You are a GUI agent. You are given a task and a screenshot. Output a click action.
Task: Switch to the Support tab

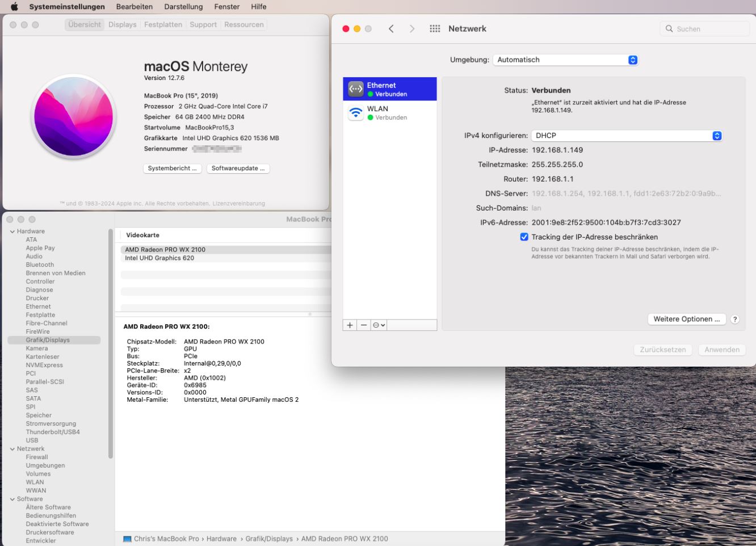pyautogui.click(x=203, y=25)
